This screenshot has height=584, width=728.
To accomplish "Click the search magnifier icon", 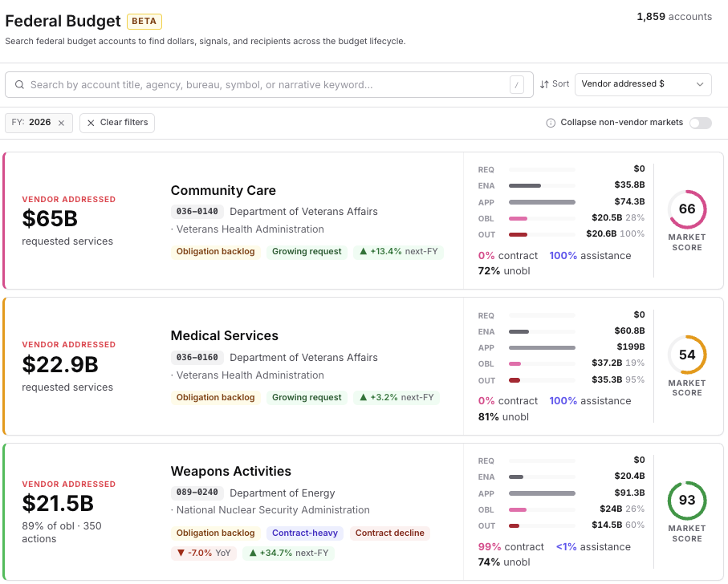I will pos(19,84).
